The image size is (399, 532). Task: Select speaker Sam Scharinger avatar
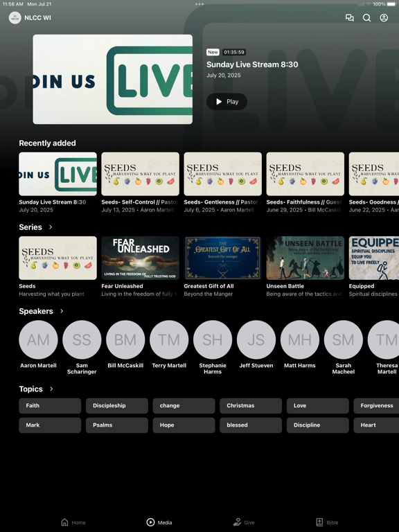[x=82, y=339]
